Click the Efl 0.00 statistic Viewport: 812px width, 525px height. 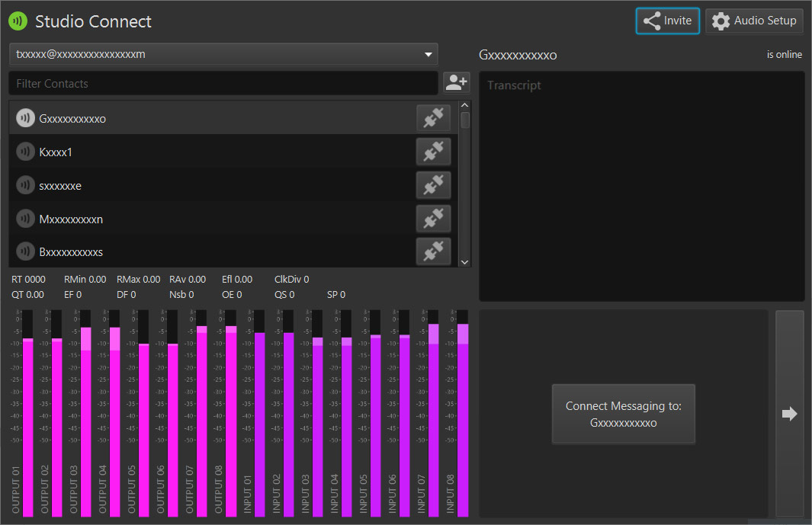click(237, 280)
